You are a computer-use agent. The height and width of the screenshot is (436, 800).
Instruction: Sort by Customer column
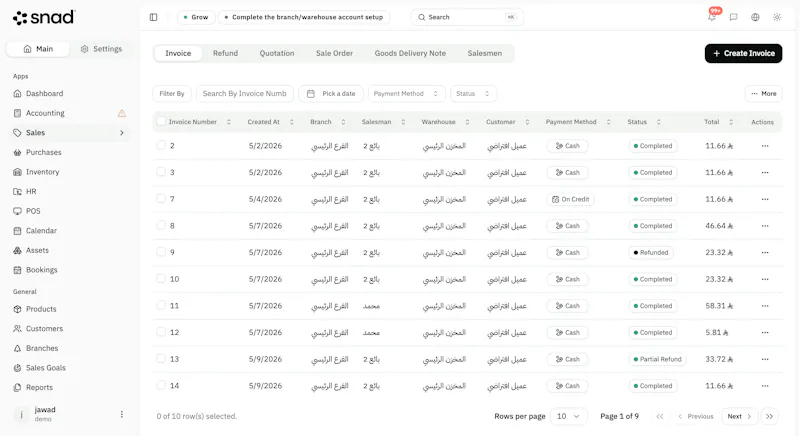coord(508,122)
